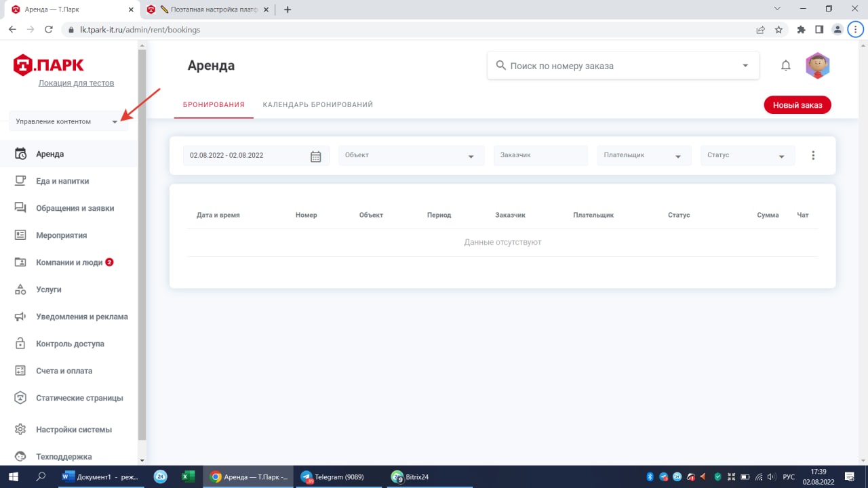Click the three-dot filter options icon
The height and width of the screenshot is (488, 868).
click(813, 155)
